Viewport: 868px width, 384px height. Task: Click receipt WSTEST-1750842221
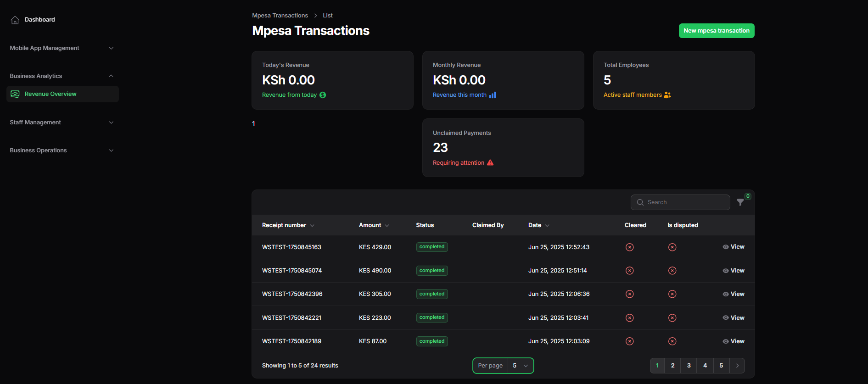pyautogui.click(x=291, y=318)
